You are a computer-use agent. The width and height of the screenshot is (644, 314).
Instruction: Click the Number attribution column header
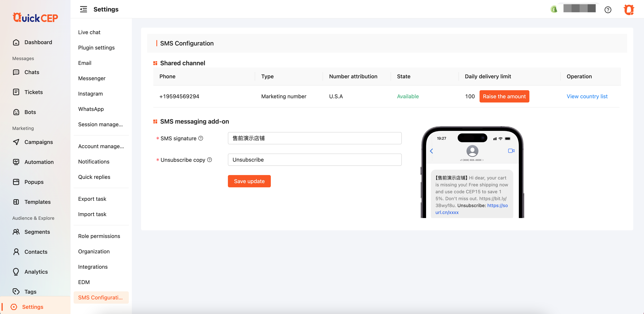point(353,76)
